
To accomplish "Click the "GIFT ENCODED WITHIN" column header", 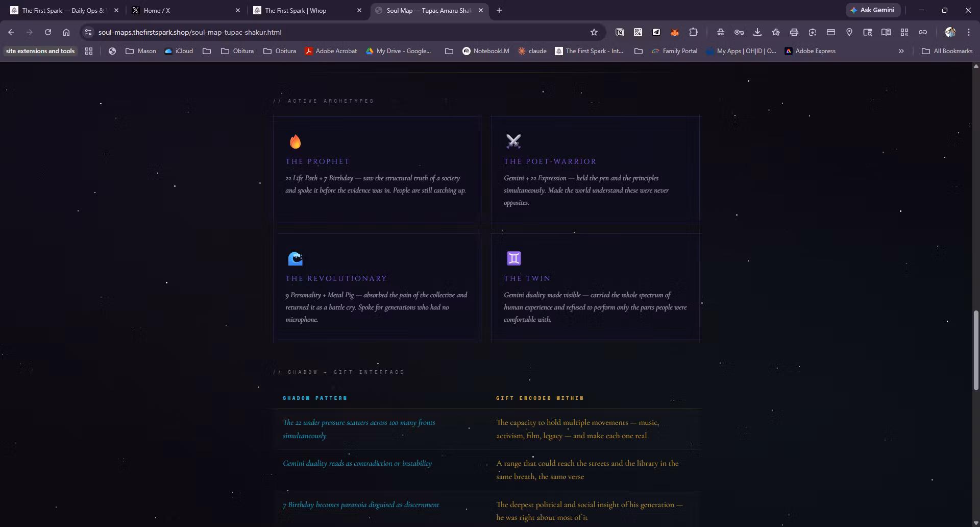I will pos(540,398).
